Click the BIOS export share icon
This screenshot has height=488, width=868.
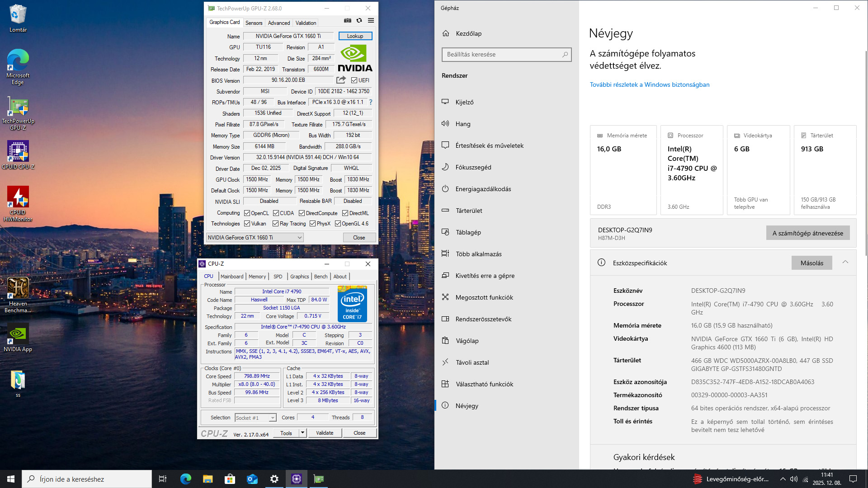(341, 80)
